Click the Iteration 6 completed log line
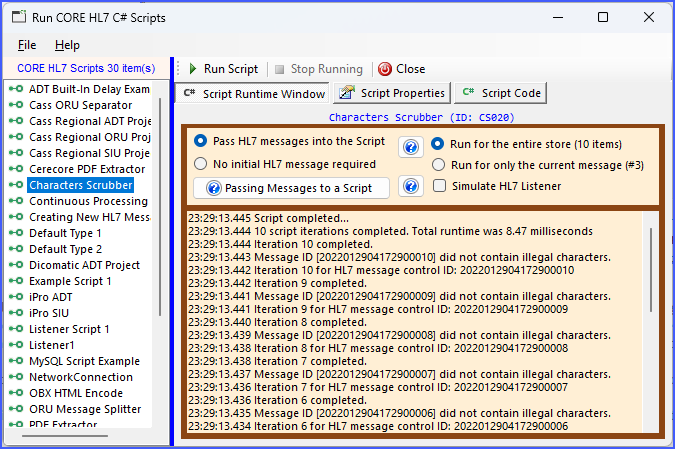The image size is (675, 449). 277,400
